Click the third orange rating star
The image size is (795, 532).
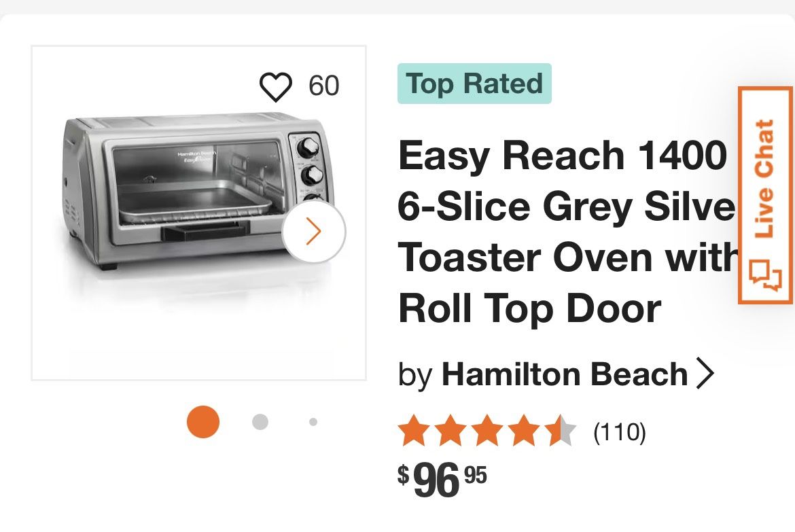pos(487,431)
